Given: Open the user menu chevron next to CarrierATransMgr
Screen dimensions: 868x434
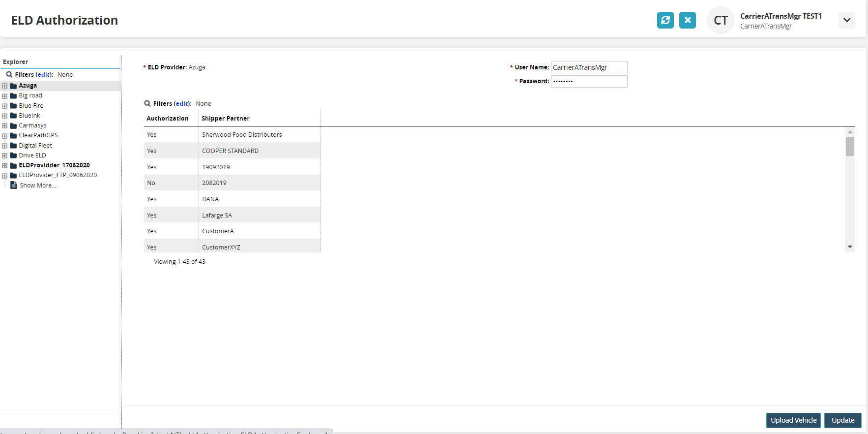Looking at the screenshot, I should click(x=846, y=20).
